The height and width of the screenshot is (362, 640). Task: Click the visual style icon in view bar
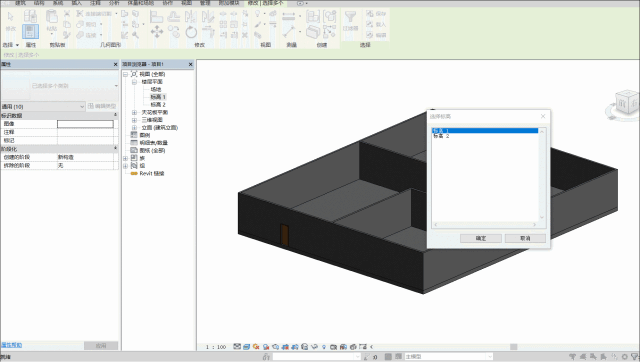(x=247, y=346)
